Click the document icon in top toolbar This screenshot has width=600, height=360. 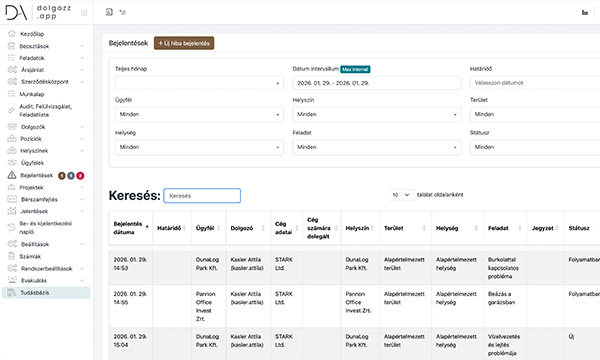click(x=109, y=12)
